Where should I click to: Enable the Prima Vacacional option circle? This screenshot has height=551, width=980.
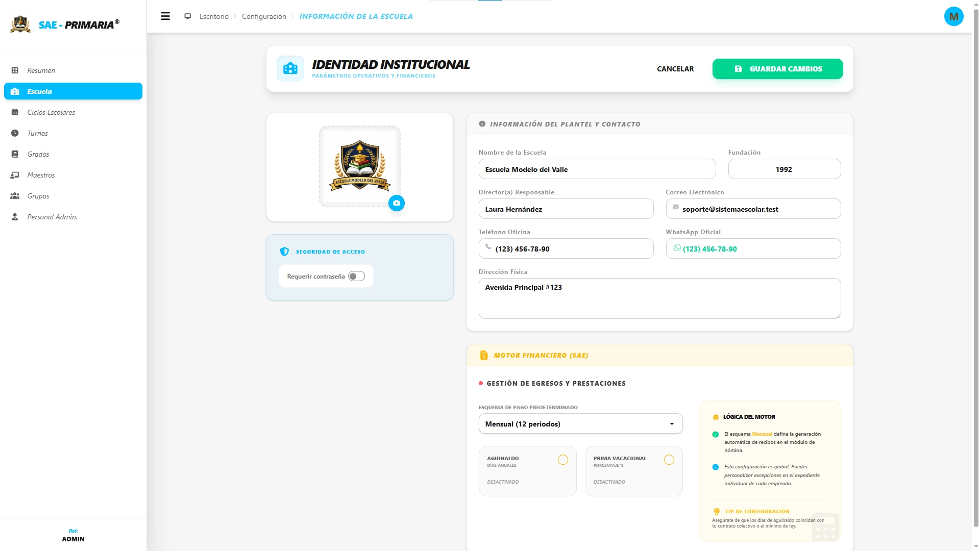[669, 460]
